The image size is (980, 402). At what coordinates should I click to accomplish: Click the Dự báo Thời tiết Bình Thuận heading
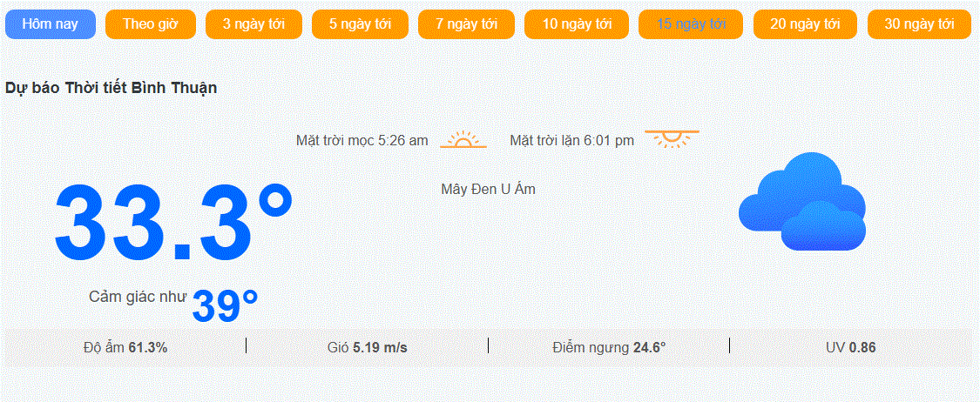112,88
